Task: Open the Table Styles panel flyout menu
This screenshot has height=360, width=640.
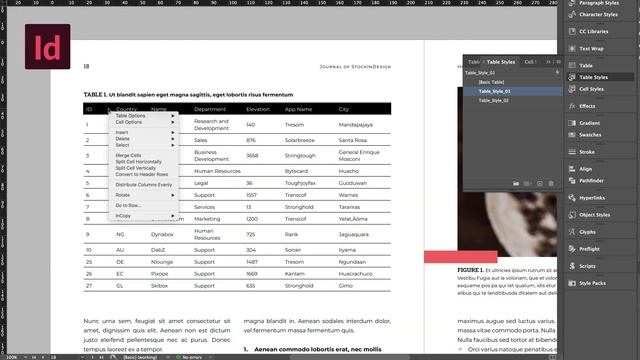Action: [x=558, y=62]
